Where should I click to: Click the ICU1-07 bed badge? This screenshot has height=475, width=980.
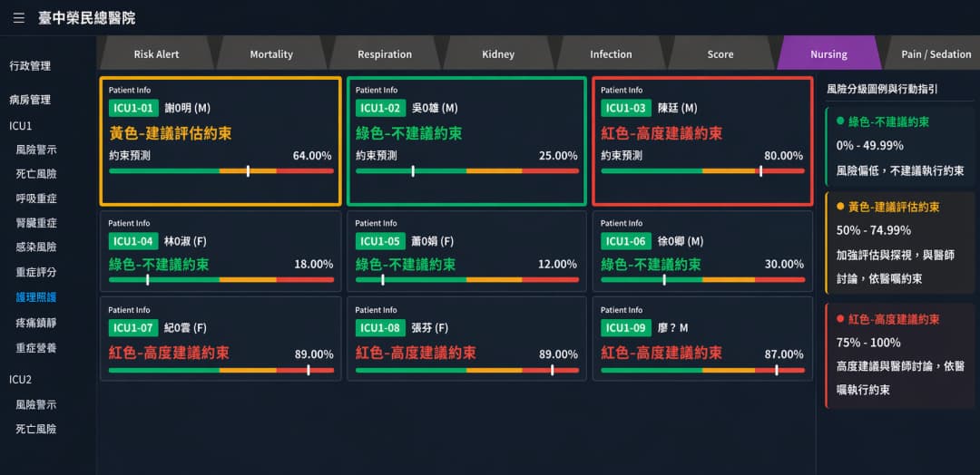[x=133, y=327]
